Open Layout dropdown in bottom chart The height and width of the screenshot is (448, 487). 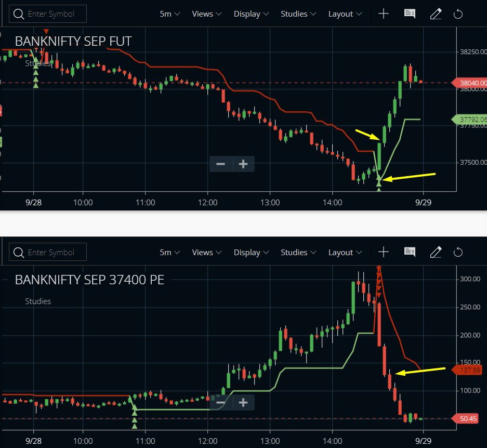click(345, 252)
